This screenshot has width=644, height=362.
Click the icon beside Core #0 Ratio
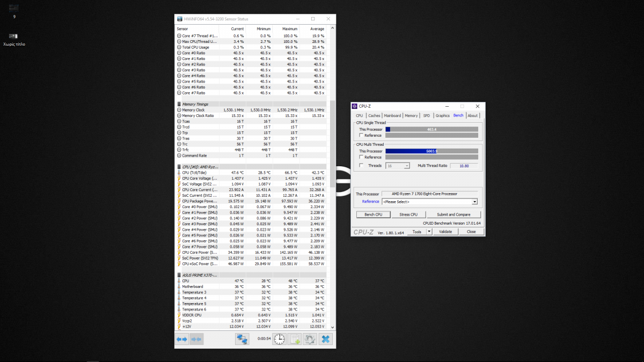[179, 53]
